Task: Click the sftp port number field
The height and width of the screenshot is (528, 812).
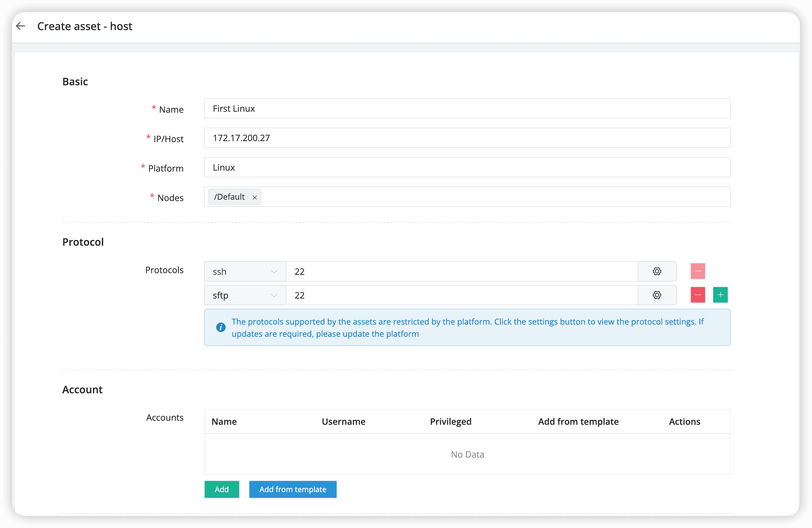Action: pos(461,295)
